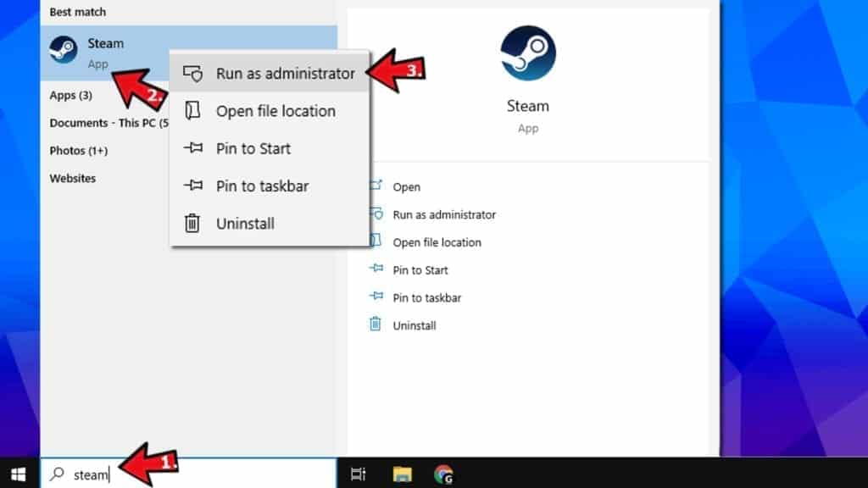
Task: Expand the Websites results category
Action: point(73,178)
